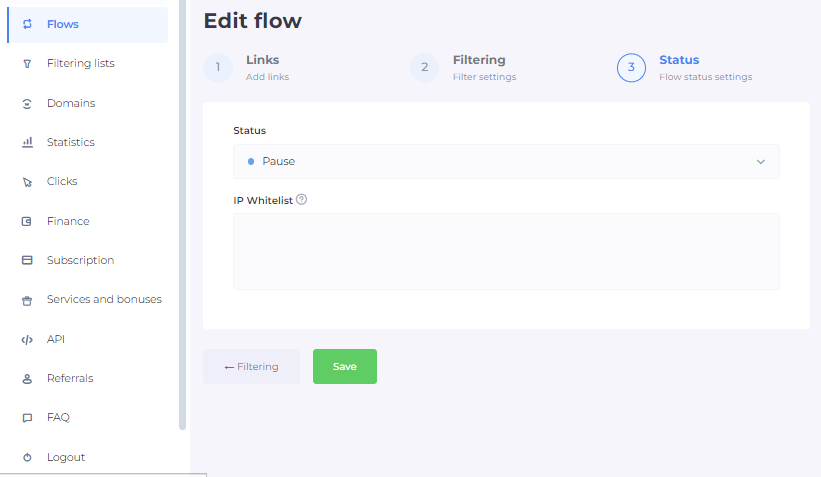Screen dimensions: 821x477
Task: Go back with the Filtering button
Action: (251, 367)
